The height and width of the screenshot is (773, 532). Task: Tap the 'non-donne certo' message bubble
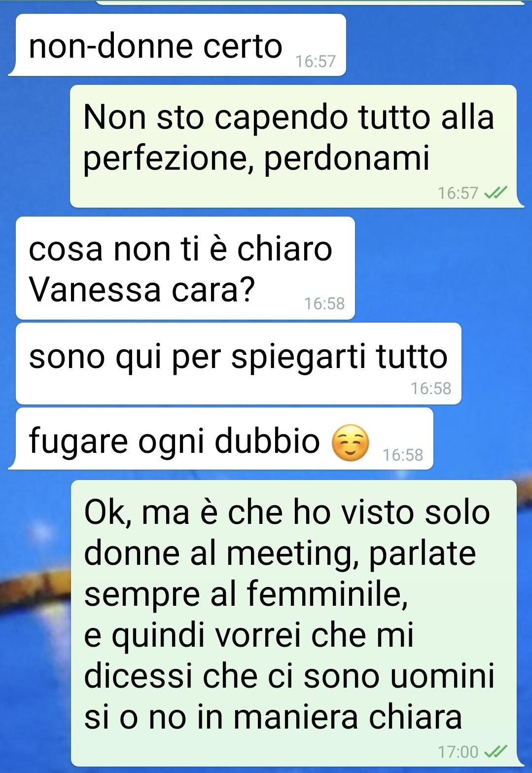tap(180, 45)
